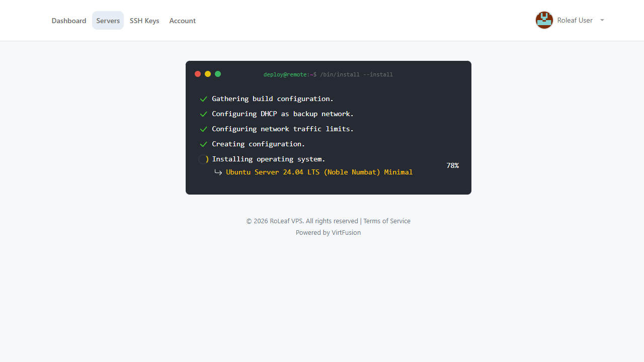Click the VirtFusion link in footer
Image resolution: width=644 pixels, height=362 pixels.
346,233
